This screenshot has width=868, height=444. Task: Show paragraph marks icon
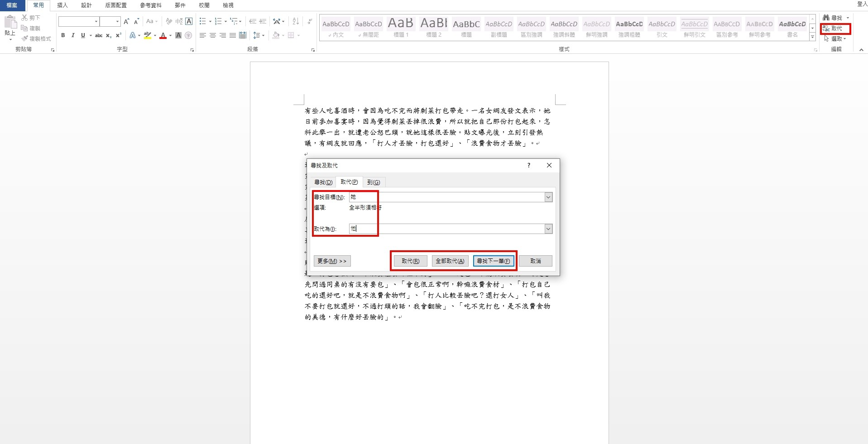pyautogui.click(x=310, y=21)
